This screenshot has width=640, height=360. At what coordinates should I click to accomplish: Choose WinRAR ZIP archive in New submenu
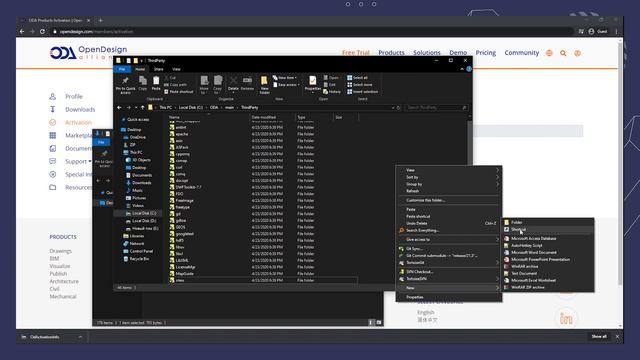(548, 287)
